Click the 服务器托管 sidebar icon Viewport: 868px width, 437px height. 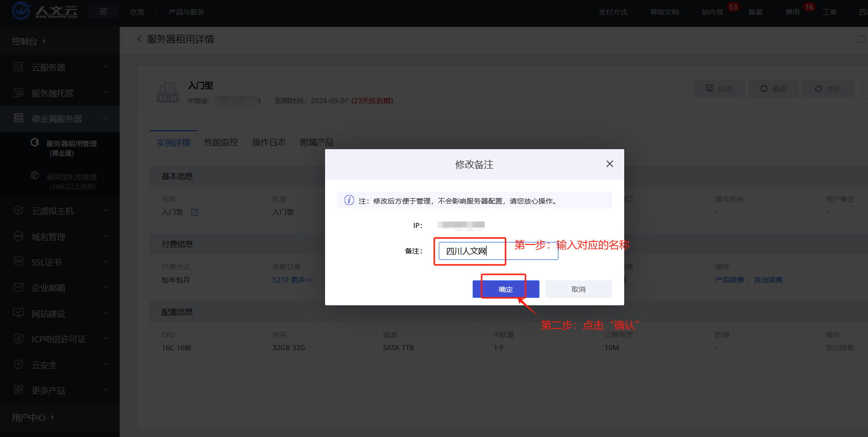pos(18,93)
